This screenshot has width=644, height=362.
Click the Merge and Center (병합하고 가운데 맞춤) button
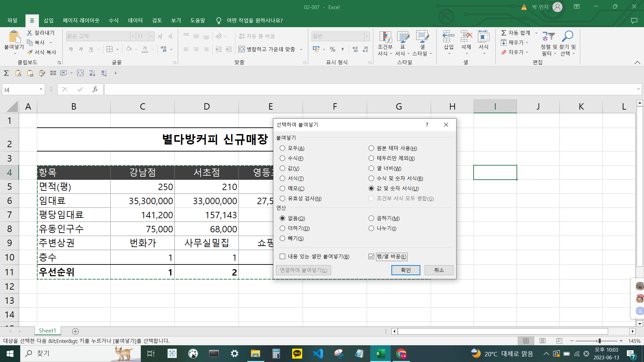[x=267, y=49]
